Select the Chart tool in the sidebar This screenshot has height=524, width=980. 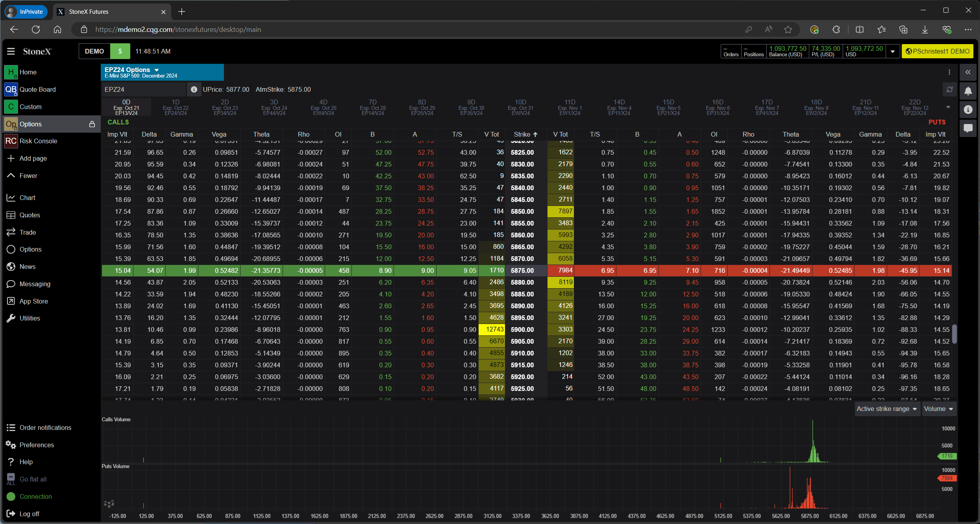27,197
